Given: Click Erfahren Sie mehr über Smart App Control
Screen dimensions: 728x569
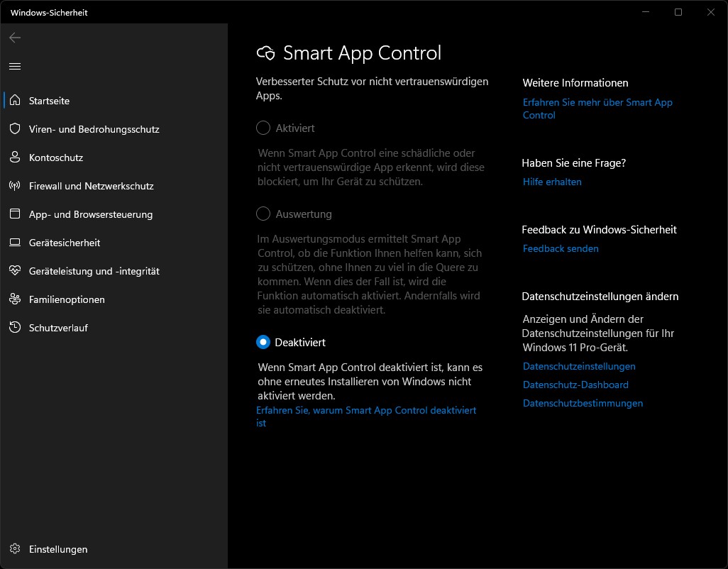Looking at the screenshot, I should coord(597,103).
